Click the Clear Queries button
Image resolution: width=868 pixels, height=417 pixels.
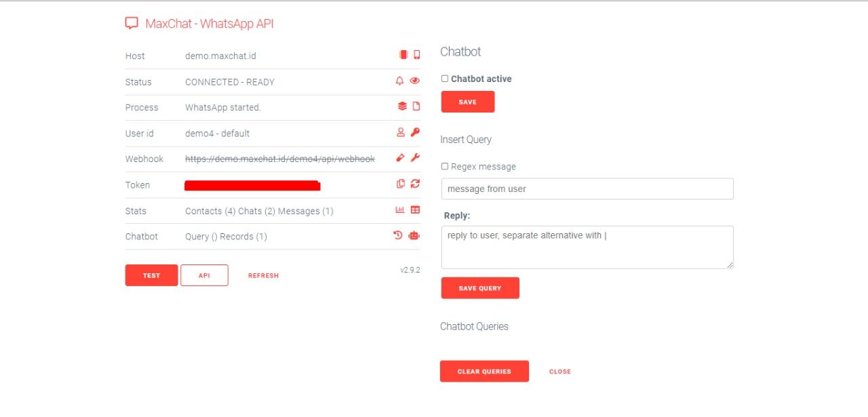(484, 372)
